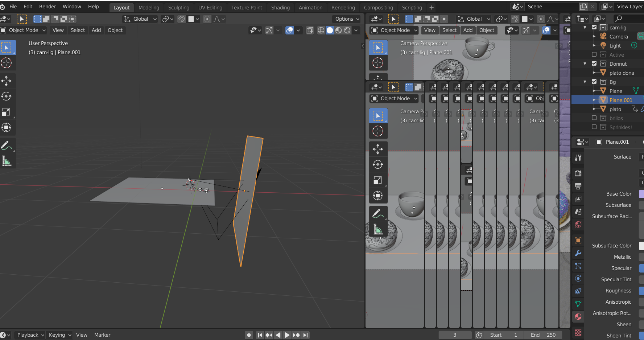This screenshot has height=340, width=644.
Task: Open the Playback dropdown in timeline
Action: [31, 335]
